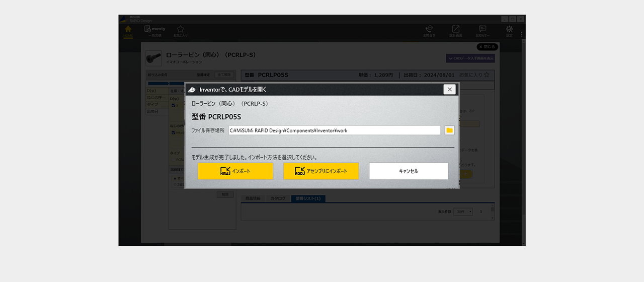644x282 pixels.
Task: Select the すべて shipping-day radio button
Action: pyautogui.click(x=175, y=178)
